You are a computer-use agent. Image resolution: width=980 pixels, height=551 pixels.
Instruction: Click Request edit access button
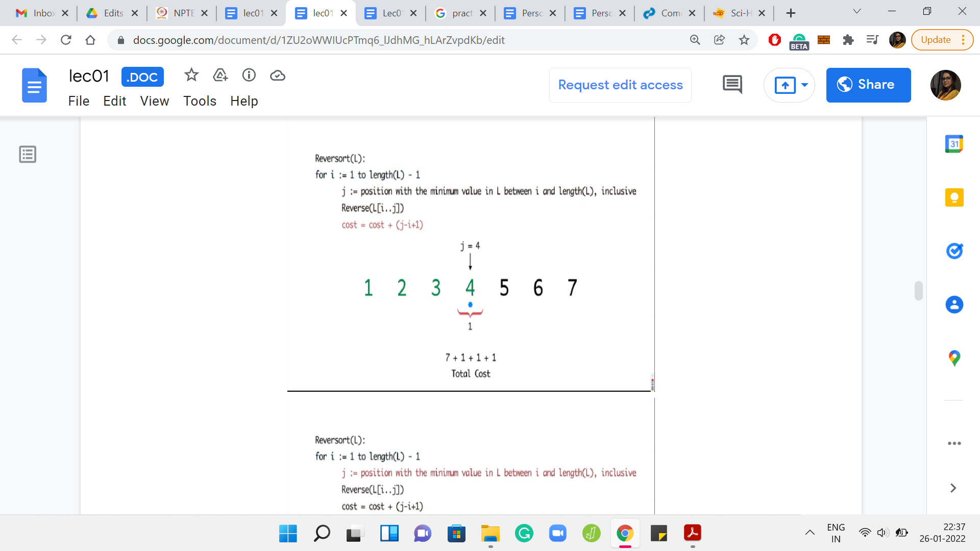click(x=620, y=85)
